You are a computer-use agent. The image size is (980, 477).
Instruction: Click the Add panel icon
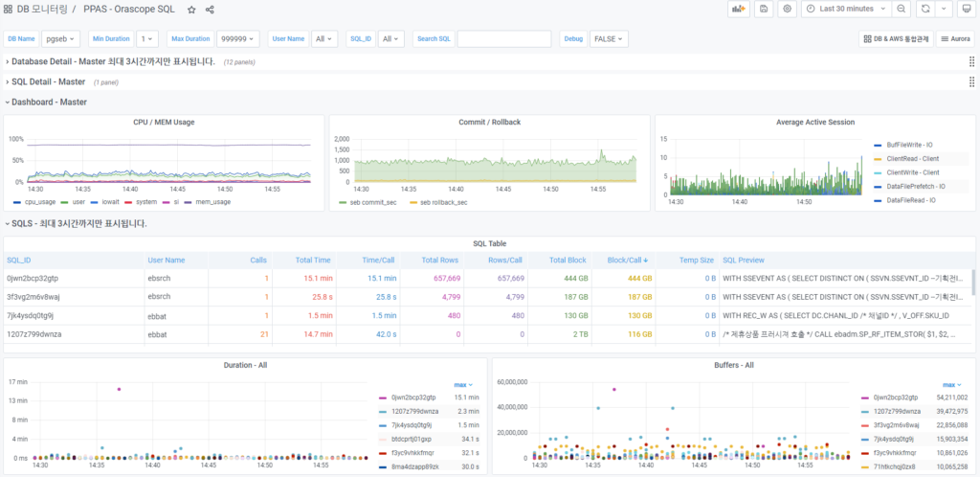(738, 9)
